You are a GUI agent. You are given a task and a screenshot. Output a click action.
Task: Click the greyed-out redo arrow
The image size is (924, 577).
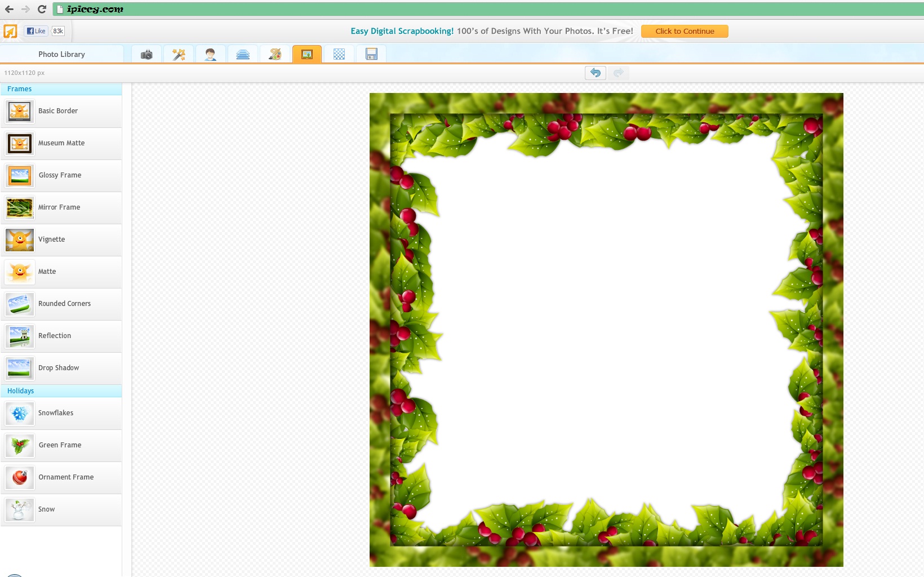619,73
